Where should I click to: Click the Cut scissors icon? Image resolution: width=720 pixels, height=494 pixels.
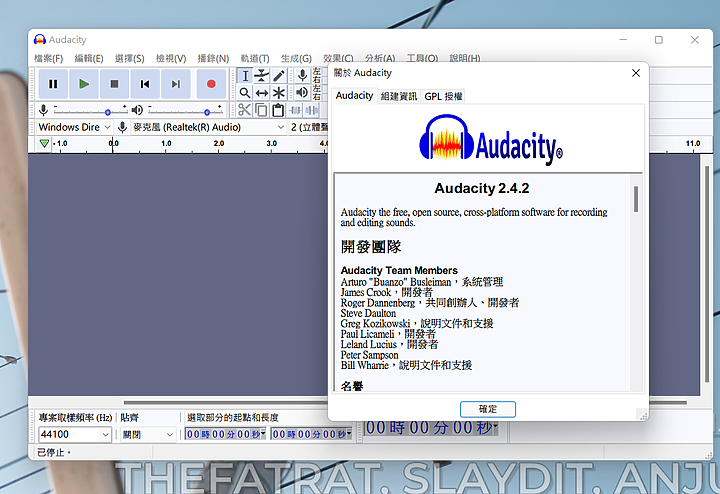point(245,110)
